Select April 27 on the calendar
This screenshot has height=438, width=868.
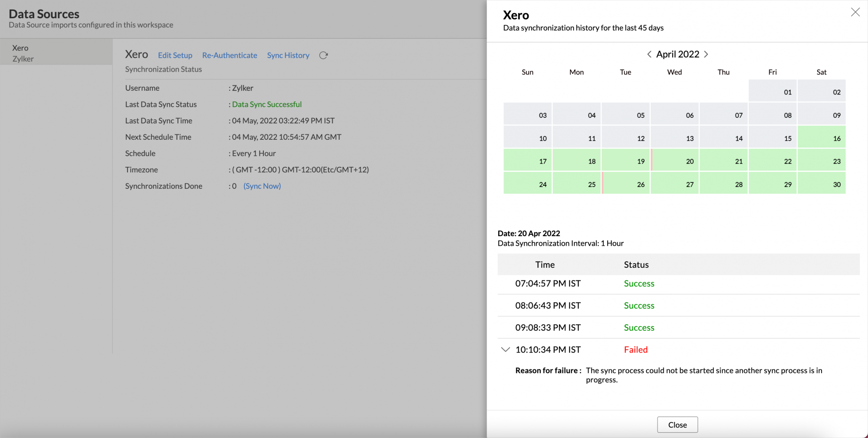[x=675, y=183]
